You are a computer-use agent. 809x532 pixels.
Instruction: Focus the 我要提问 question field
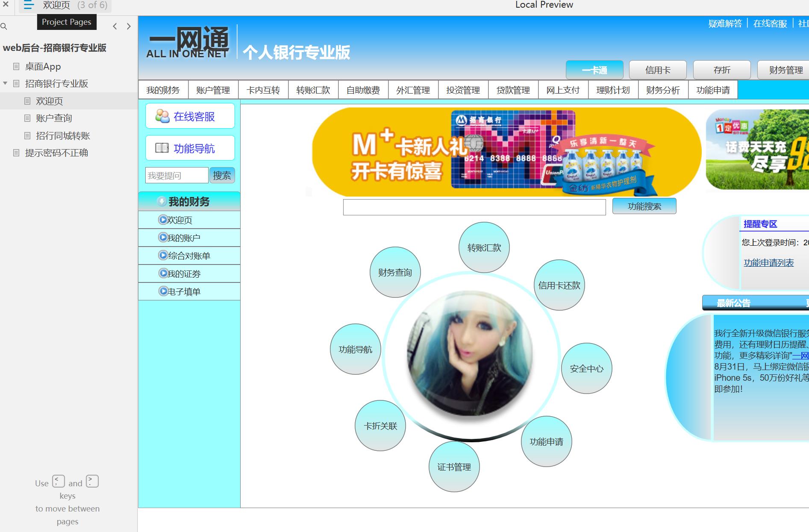[177, 175]
